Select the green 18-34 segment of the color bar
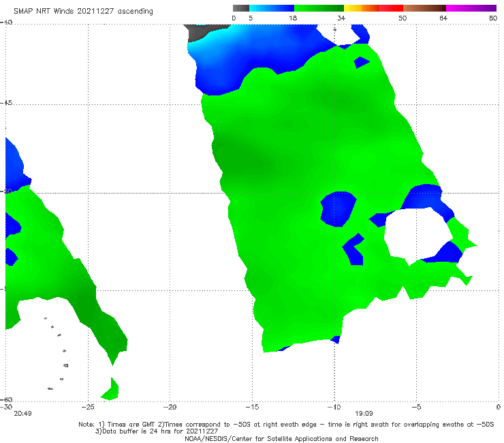The height and width of the screenshot is (443, 504). pyautogui.click(x=319, y=8)
